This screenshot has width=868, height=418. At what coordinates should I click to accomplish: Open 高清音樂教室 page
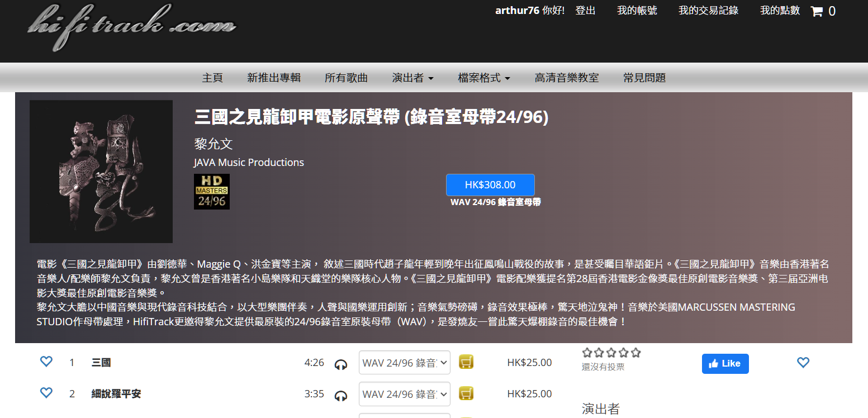click(x=567, y=78)
